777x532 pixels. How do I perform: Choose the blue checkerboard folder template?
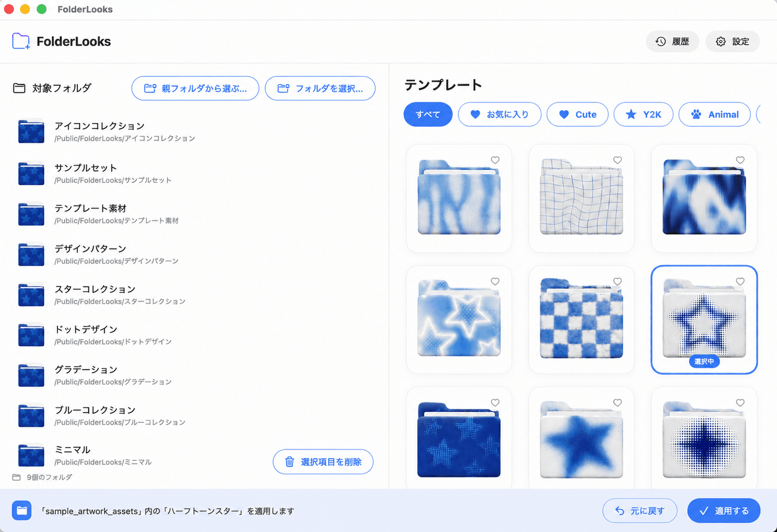pyautogui.click(x=582, y=319)
